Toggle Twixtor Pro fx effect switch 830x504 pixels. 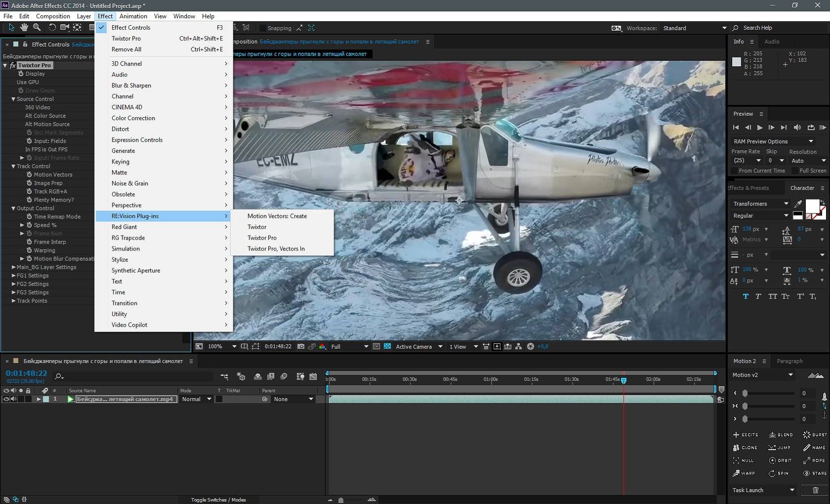coord(13,65)
